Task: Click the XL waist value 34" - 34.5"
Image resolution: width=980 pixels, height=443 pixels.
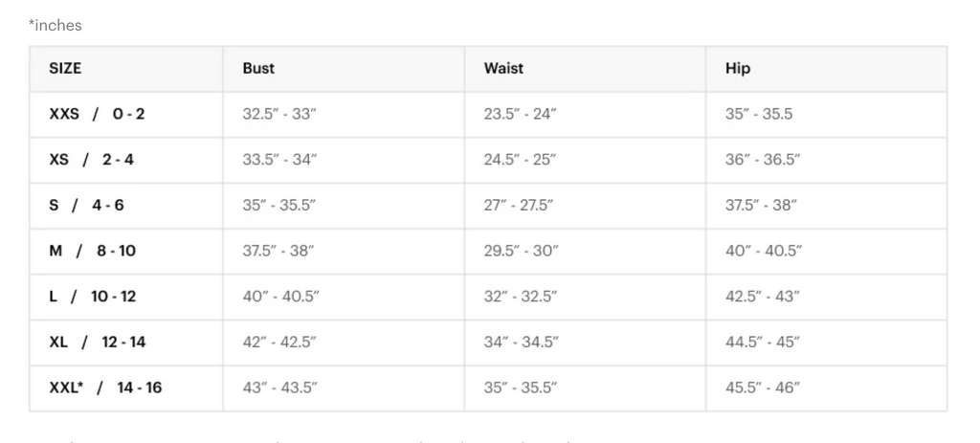Action: coord(521,342)
